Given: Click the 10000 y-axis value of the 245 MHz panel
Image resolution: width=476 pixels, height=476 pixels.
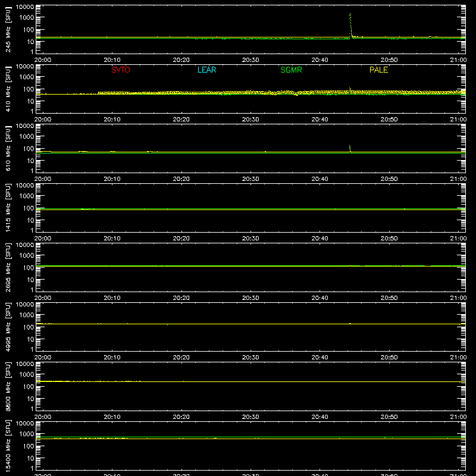Looking at the screenshot, I should (25, 7).
